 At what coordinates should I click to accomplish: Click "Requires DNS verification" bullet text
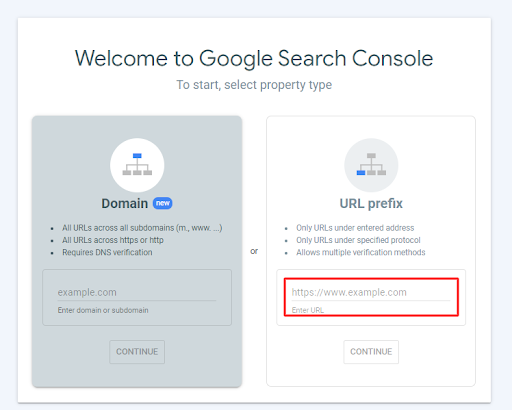point(107,252)
